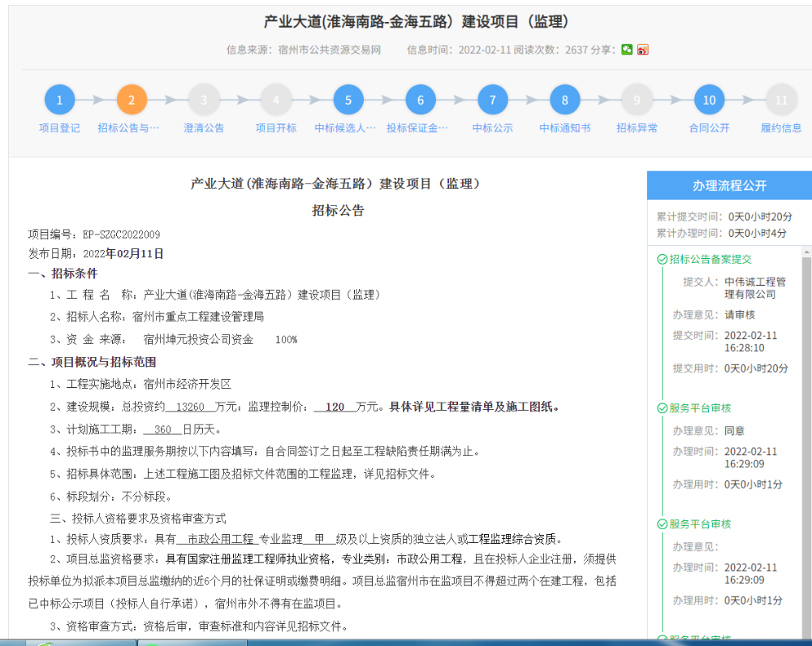This screenshot has height=646, width=812.
Task: Click the page title 产业大道(淮海南路-金海五路) at top
Action: pos(416,22)
